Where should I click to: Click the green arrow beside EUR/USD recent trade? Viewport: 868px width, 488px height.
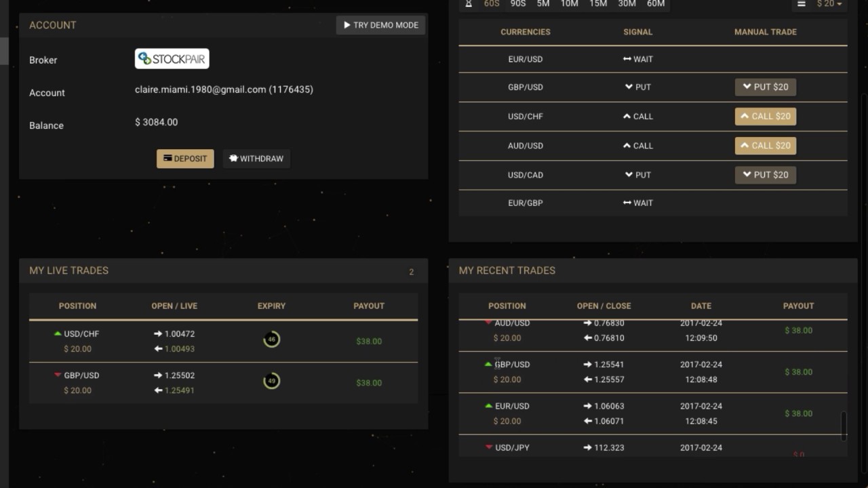[488, 406]
